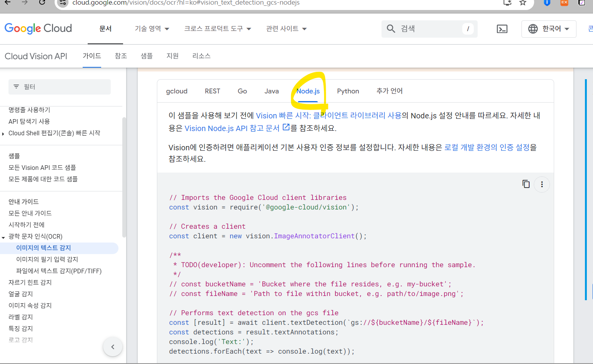Image resolution: width=593 pixels, height=364 pixels.
Task: Select the Node.js code tab
Action: (x=308, y=91)
